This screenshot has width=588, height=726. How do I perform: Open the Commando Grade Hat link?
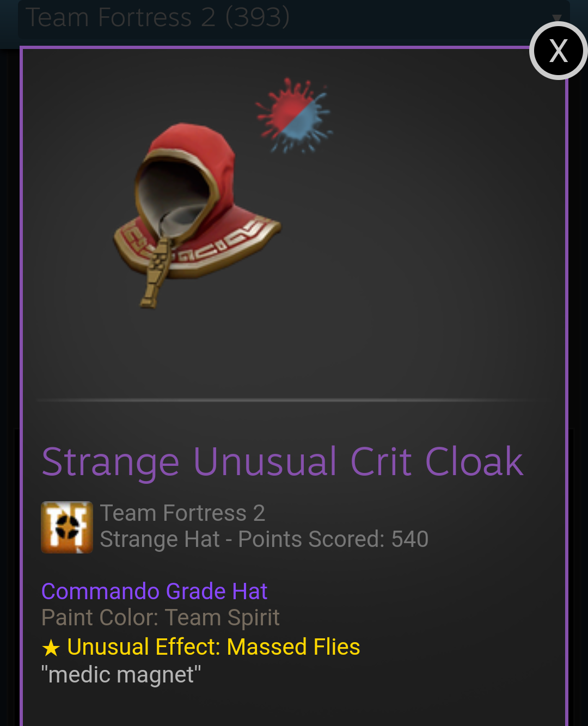(x=155, y=591)
